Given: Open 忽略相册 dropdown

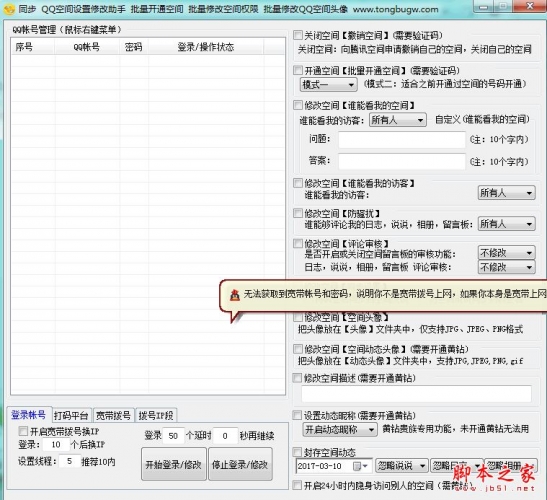Looking at the screenshot, I should (510, 466).
